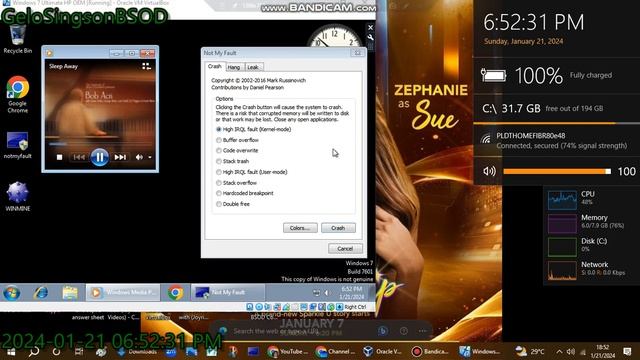This screenshot has width=640, height=360.
Task: Click the desktop clock gadget
Action: (334, 36)
